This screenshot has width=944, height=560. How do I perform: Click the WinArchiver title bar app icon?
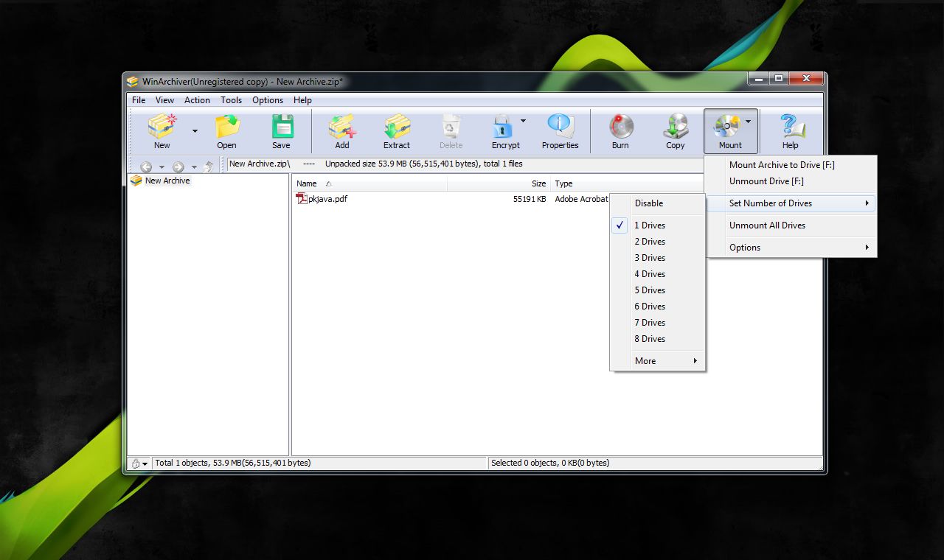(133, 81)
